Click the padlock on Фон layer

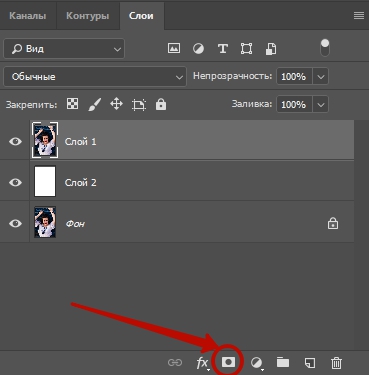(333, 223)
